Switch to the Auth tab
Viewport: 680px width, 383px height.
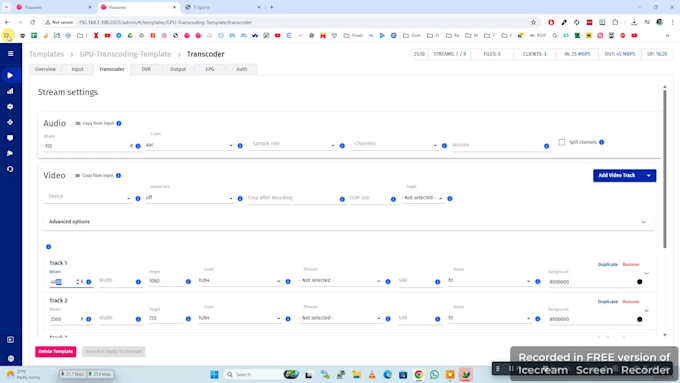pyautogui.click(x=242, y=69)
